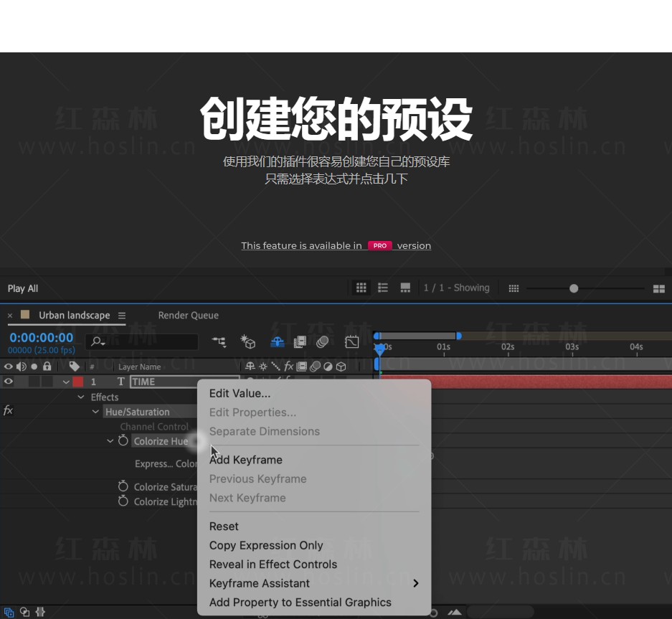The image size is (672, 619).
Task: Click the current time indicator playhead
Action: (379, 349)
